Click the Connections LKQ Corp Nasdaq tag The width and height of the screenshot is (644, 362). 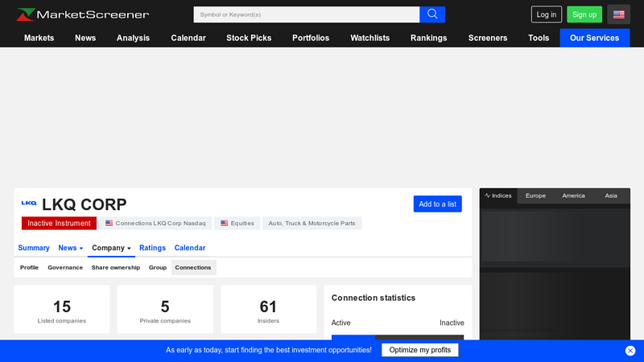[155, 223]
